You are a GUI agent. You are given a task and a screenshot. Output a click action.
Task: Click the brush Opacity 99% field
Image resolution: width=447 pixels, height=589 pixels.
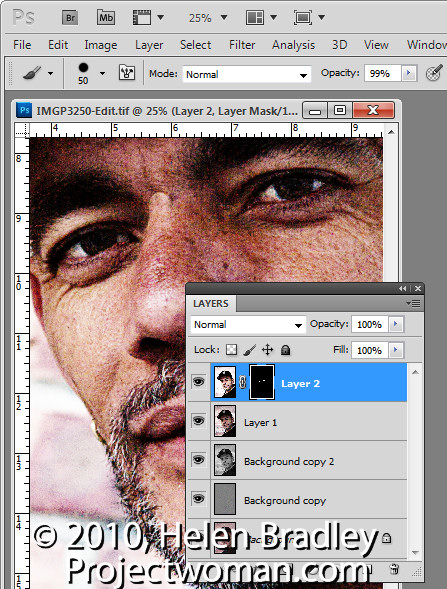(x=382, y=73)
